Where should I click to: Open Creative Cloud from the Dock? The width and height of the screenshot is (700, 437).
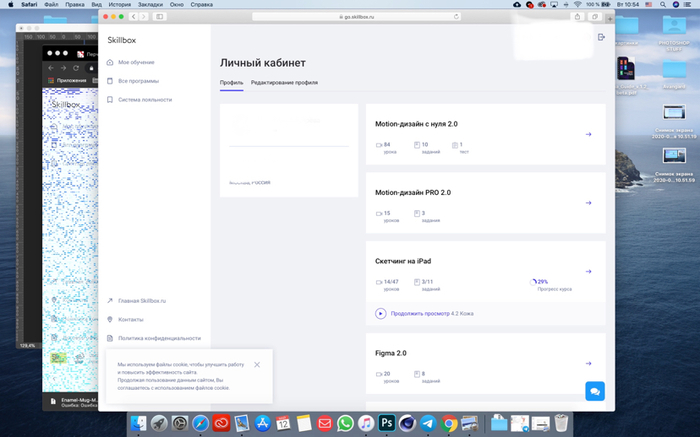(221, 423)
